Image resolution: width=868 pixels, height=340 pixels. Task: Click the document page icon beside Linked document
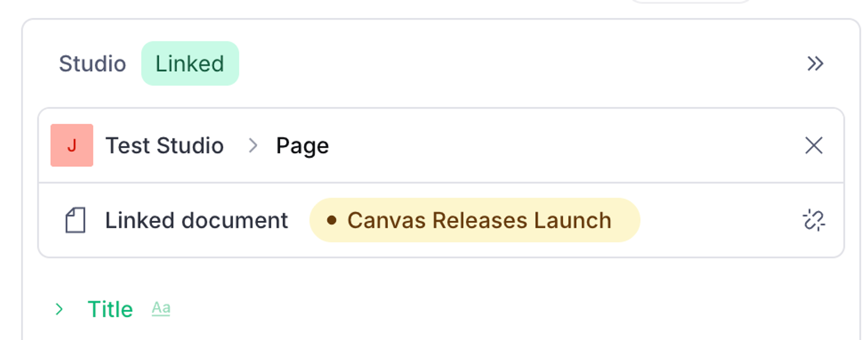point(75,220)
